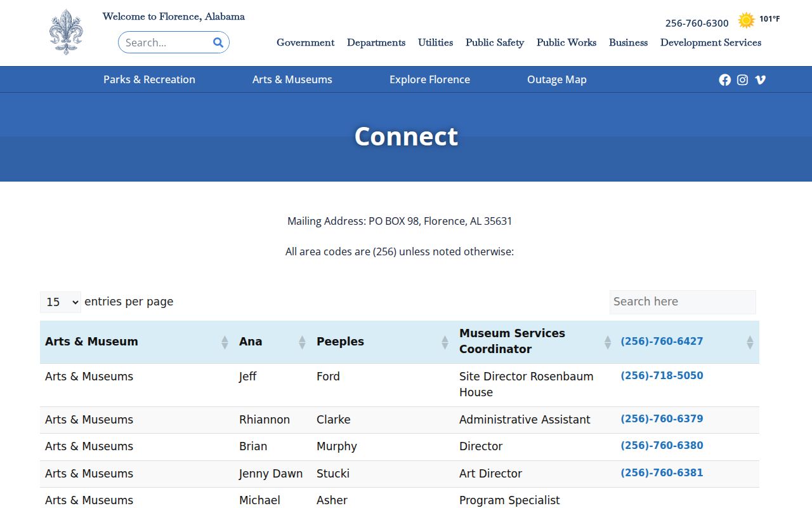The width and height of the screenshot is (812, 508).
Task: Open the Vimeo icon
Action: (761, 79)
